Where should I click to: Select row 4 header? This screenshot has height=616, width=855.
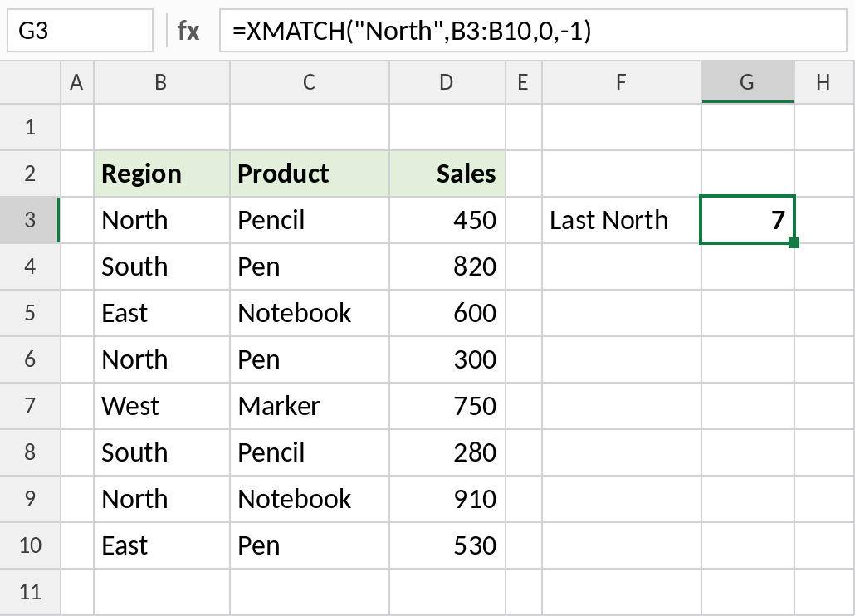pos(30,266)
